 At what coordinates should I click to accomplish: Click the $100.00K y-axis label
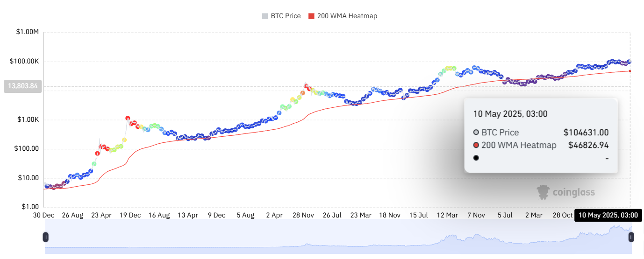click(25, 62)
